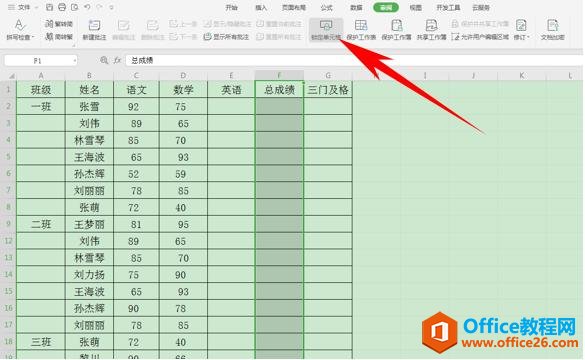Open 允许用户编辑区域 settings
Image resolution: width=585 pixels, height=360 pixels.
coord(480,37)
